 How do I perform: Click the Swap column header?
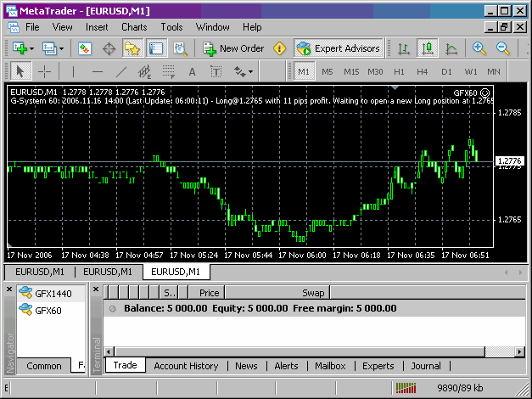pos(277,293)
